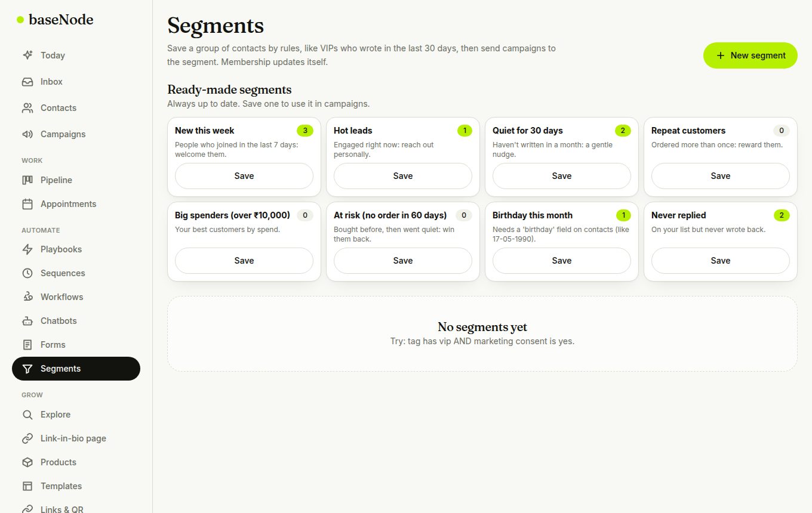Select the Forms document icon
This screenshot has width=812, height=513.
[27, 345]
